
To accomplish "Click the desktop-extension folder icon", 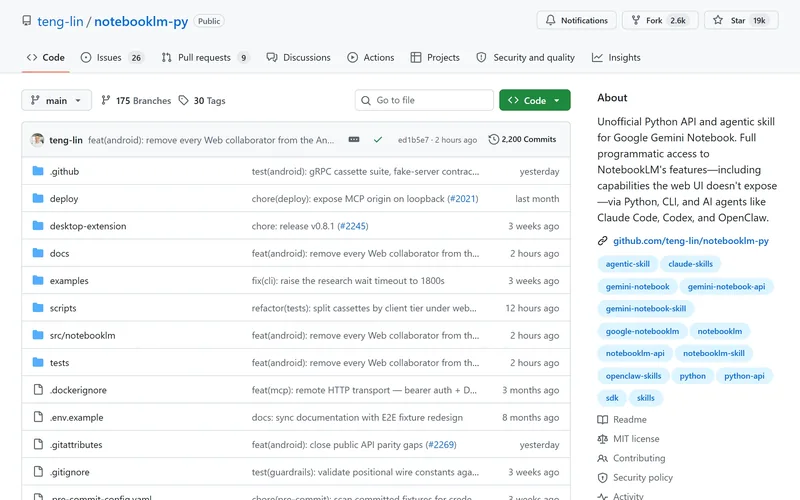I will (38, 226).
